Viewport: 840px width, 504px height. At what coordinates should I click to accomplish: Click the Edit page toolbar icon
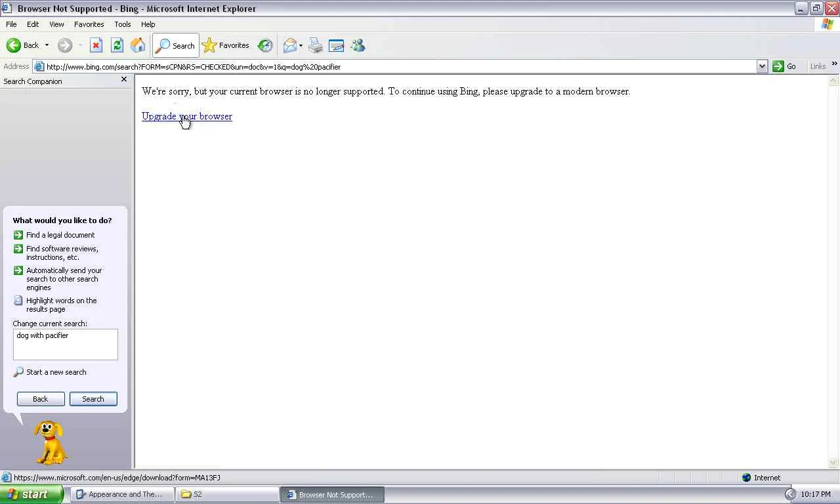tap(336, 45)
